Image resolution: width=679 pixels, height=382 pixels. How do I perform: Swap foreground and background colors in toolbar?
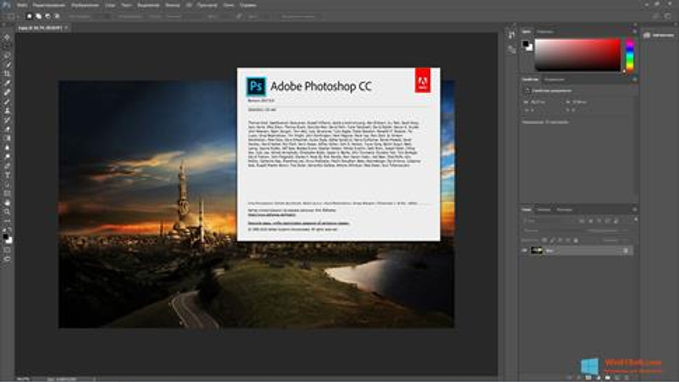pyautogui.click(x=10, y=230)
